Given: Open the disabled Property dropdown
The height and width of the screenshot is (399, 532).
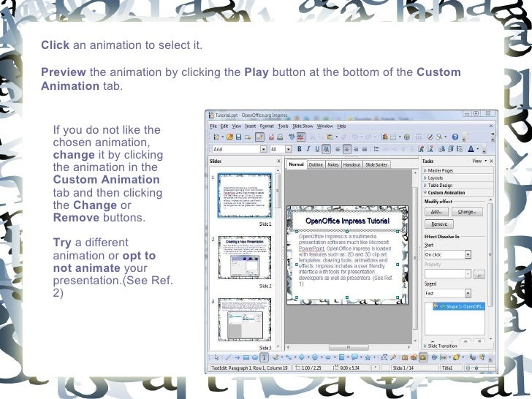Looking at the screenshot, I should tap(468, 274).
